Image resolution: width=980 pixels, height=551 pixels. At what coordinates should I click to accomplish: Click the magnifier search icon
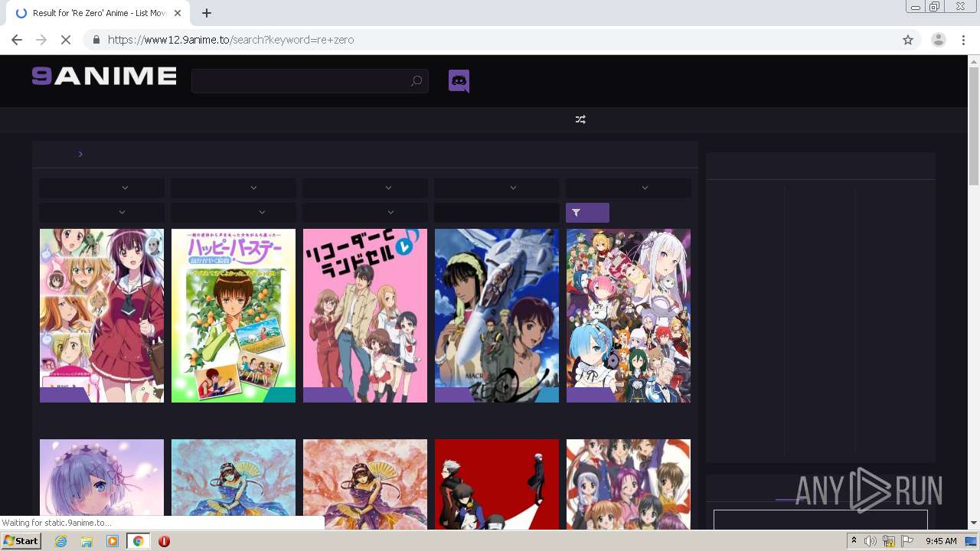pyautogui.click(x=416, y=81)
